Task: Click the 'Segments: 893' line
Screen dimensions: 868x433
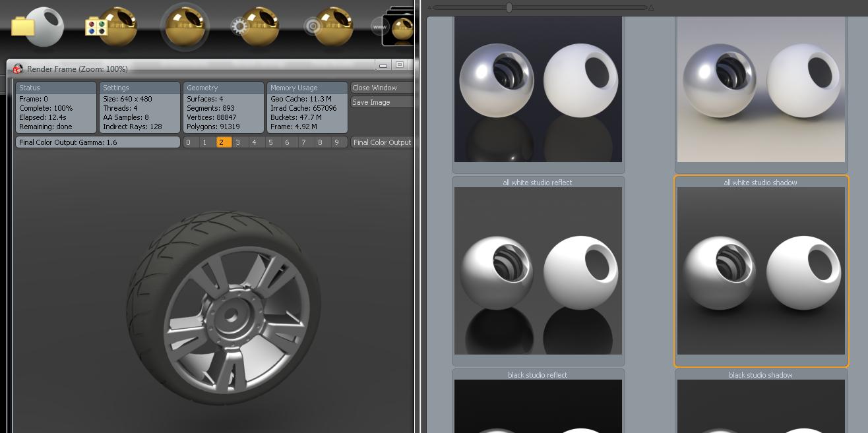Action: 210,108
